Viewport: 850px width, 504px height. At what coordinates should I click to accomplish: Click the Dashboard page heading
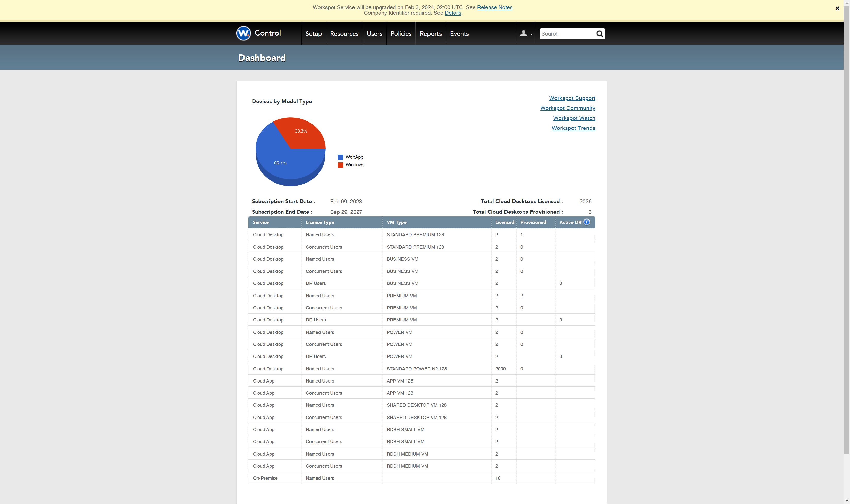coord(262,58)
